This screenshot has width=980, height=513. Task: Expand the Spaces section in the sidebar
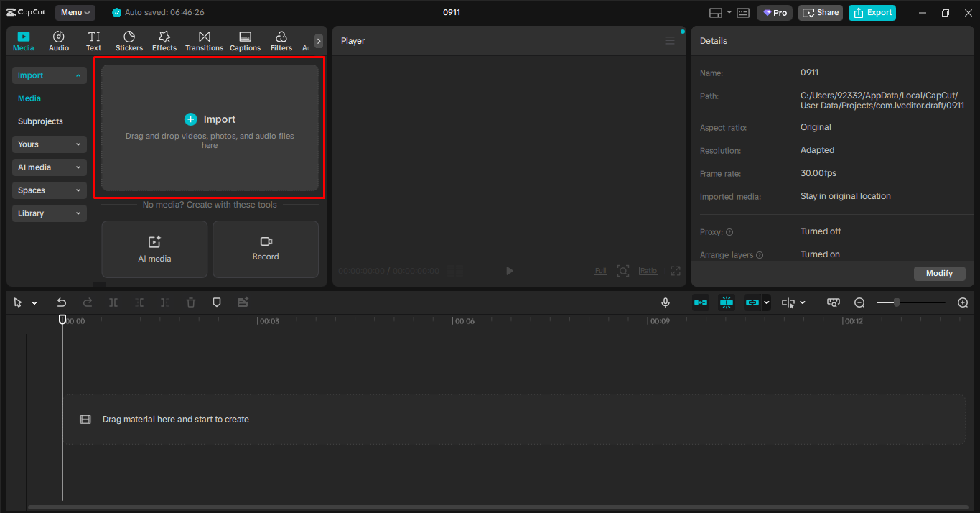coord(49,190)
